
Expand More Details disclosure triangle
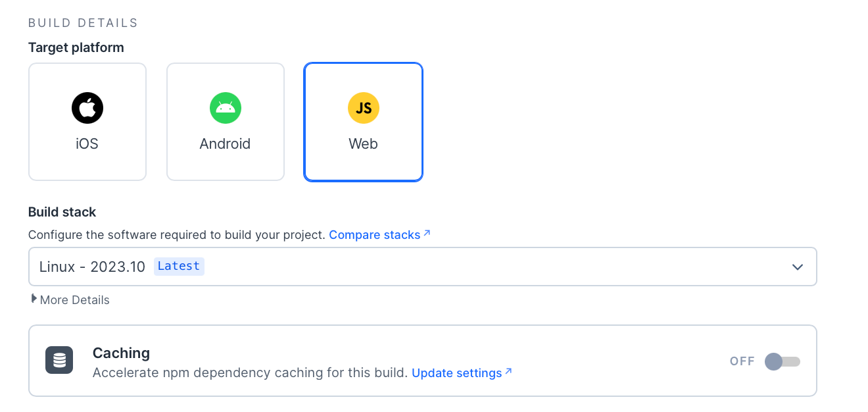pos(34,299)
